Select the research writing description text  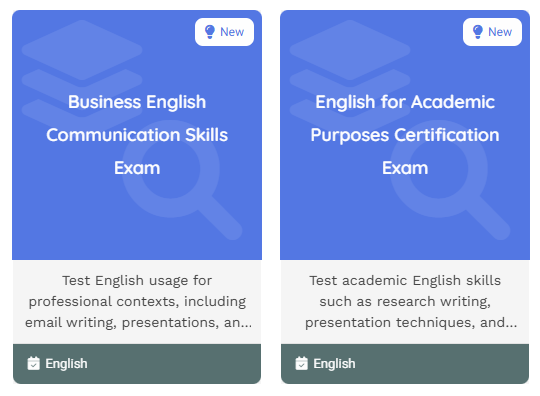coord(405,301)
